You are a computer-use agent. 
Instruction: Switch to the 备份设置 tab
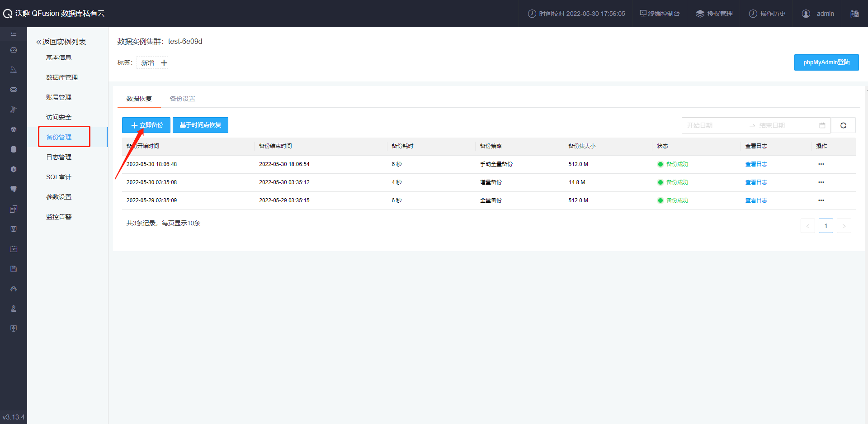pyautogui.click(x=183, y=99)
